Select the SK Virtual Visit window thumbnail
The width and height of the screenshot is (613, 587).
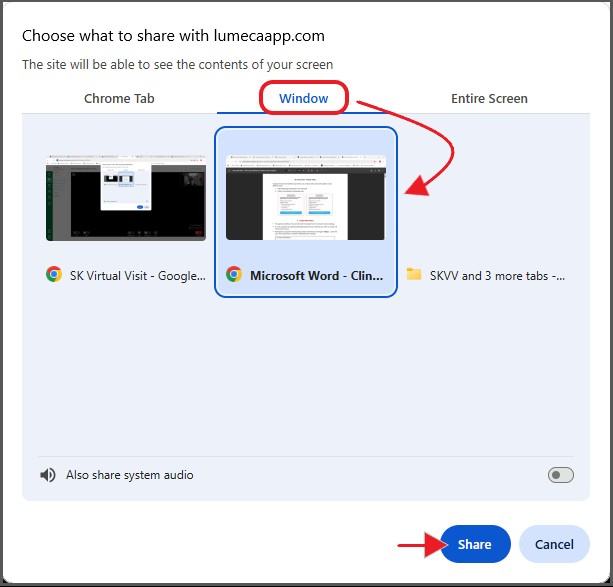[126, 197]
